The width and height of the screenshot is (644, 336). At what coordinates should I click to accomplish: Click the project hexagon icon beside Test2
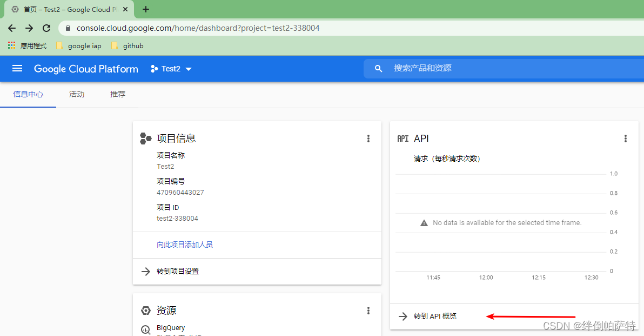tap(155, 69)
